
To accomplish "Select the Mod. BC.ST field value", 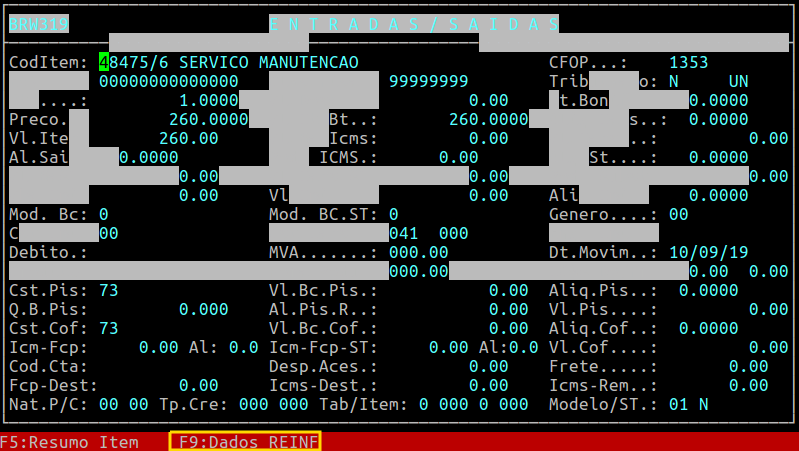I will 394,214.
